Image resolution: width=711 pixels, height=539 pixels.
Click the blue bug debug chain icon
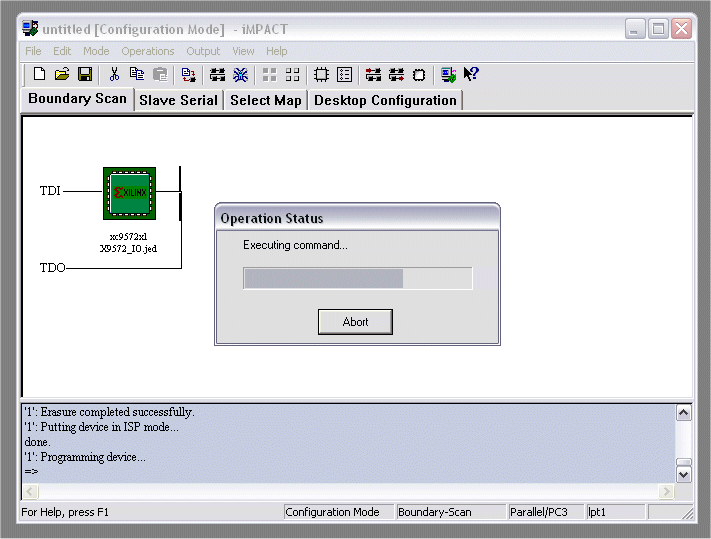(x=240, y=75)
